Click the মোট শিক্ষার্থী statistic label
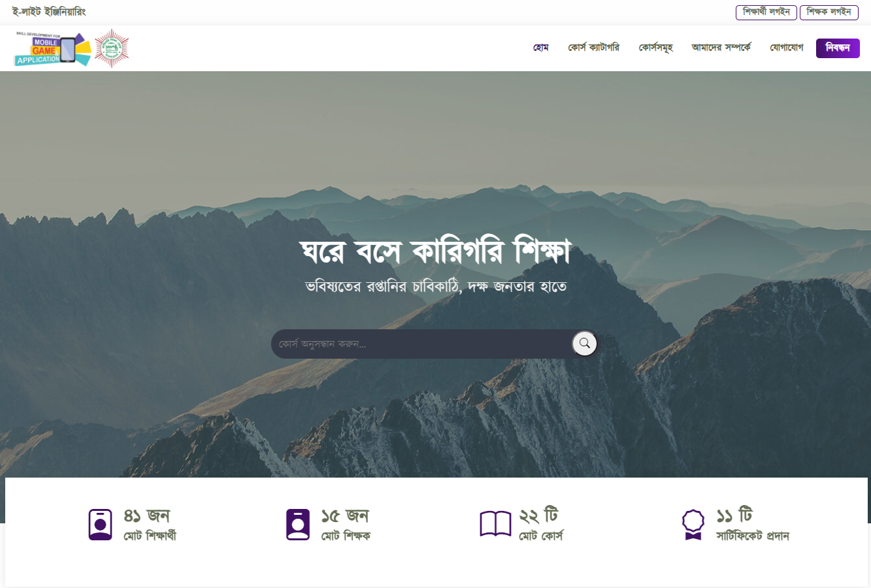Viewport: 871px width, 588px height. [x=150, y=536]
